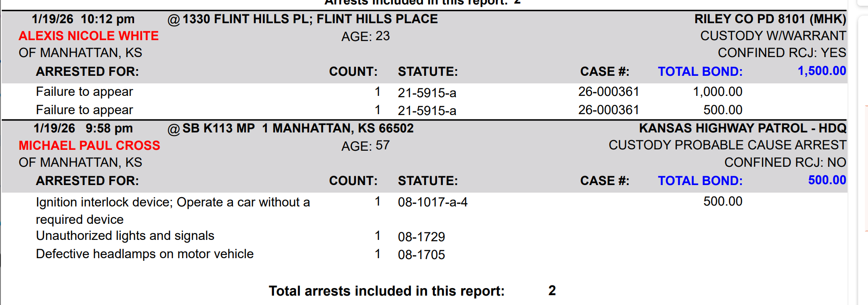Click the 1330 FLINT HILLS PL address

coord(310,19)
